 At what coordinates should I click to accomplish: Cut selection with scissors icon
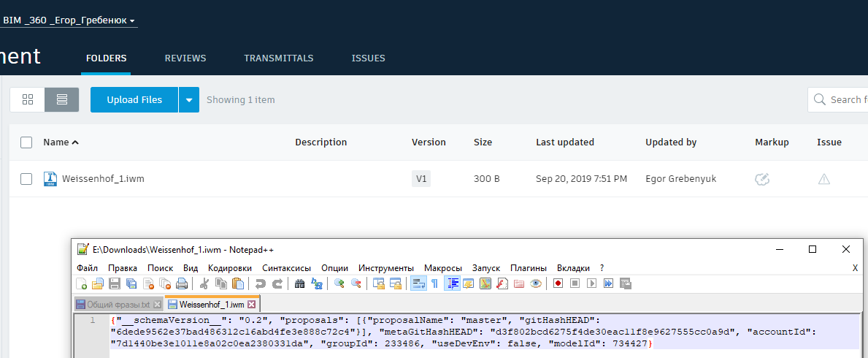(x=204, y=283)
